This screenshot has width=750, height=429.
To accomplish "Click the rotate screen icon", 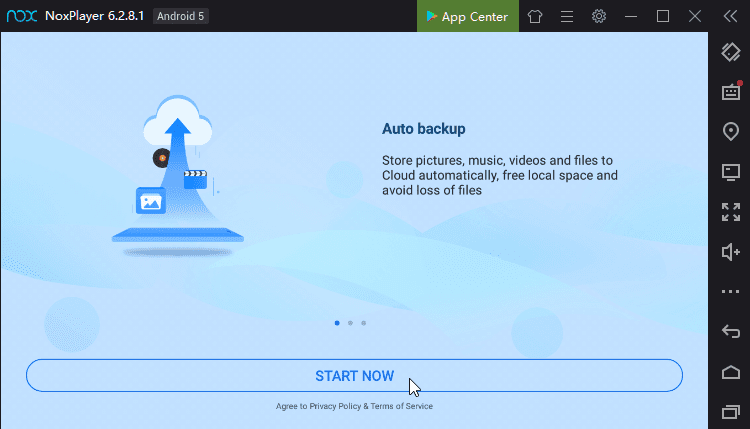I will pos(731,52).
